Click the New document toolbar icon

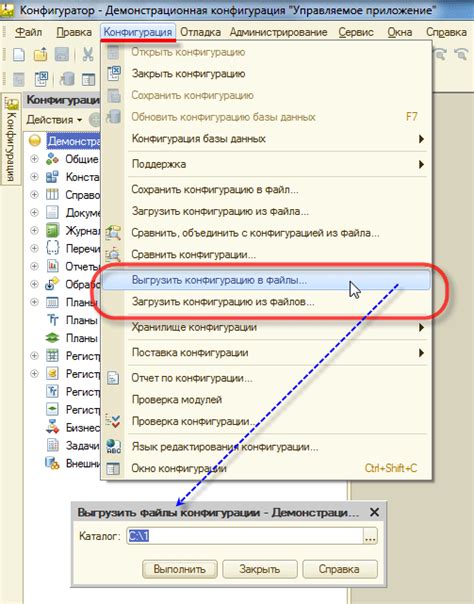19,55
